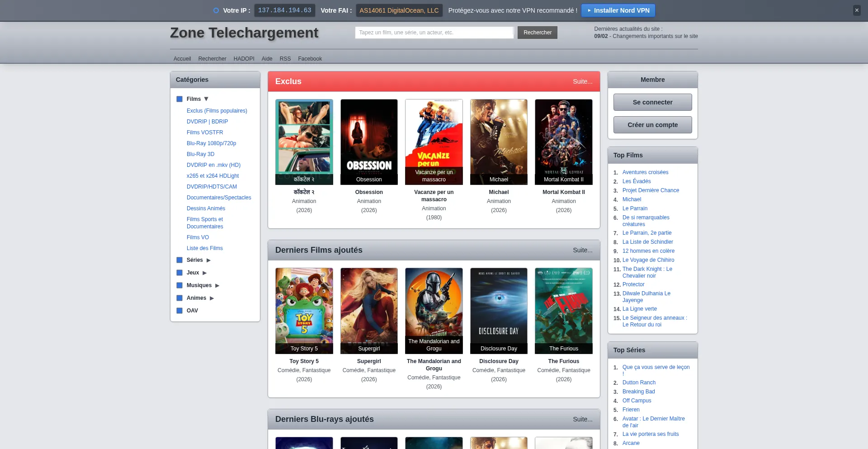Open the Facebook menu link
This screenshot has height=449, width=868.
pyautogui.click(x=310, y=59)
